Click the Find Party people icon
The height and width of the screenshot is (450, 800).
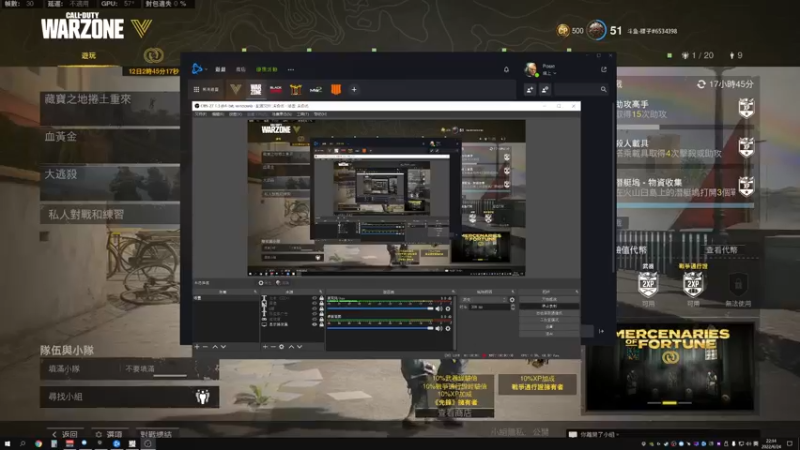pos(203,396)
